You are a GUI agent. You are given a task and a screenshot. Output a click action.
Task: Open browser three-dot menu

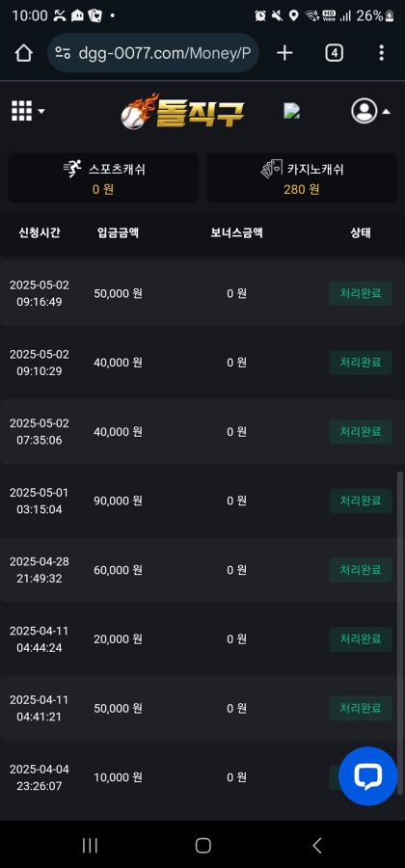click(x=381, y=53)
